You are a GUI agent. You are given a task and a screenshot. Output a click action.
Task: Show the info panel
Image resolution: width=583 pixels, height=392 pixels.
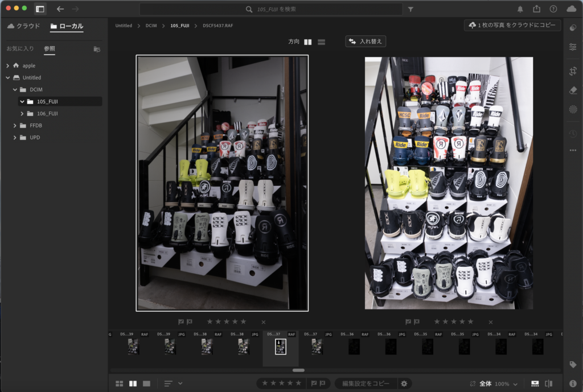(x=573, y=383)
